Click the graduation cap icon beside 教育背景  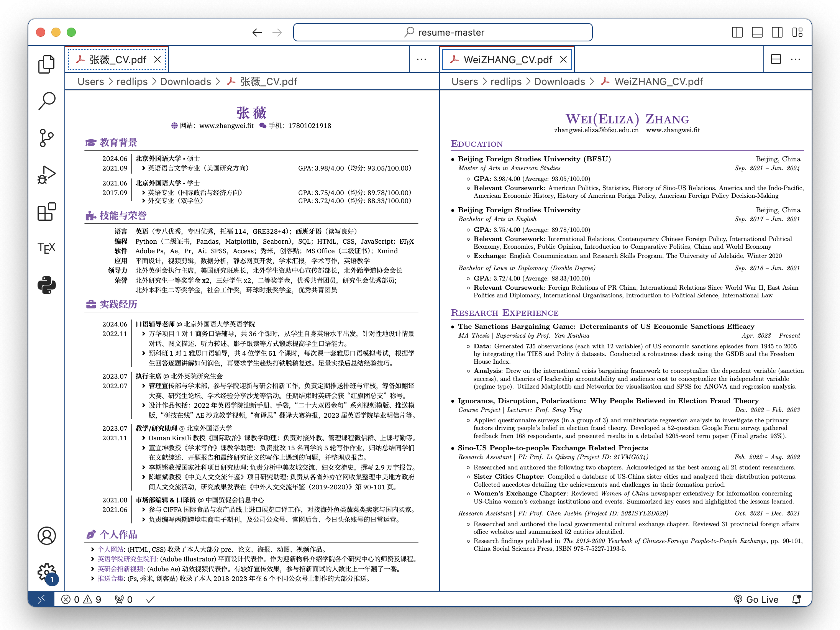(91, 143)
